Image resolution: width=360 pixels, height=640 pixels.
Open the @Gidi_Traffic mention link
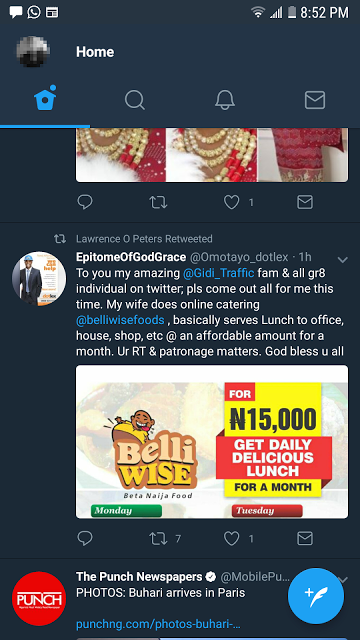pos(218,273)
